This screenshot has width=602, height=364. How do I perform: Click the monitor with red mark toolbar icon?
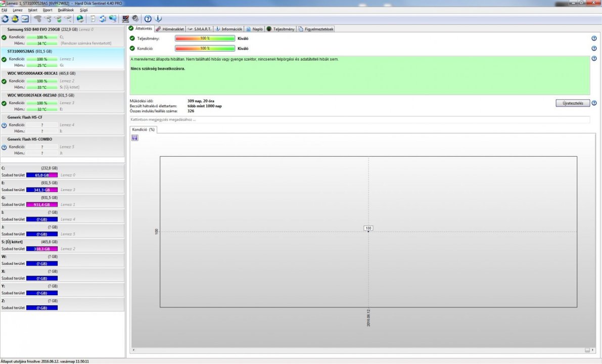click(x=125, y=18)
